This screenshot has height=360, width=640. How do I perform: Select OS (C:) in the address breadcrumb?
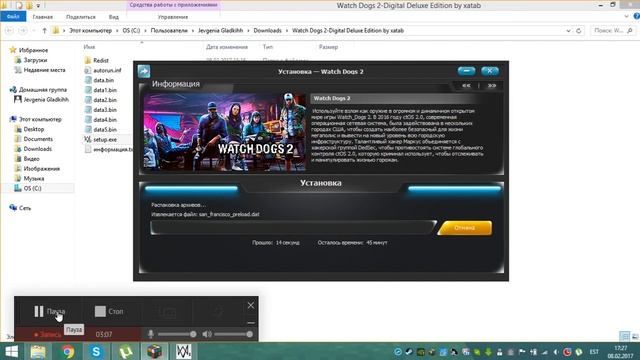(131, 31)
